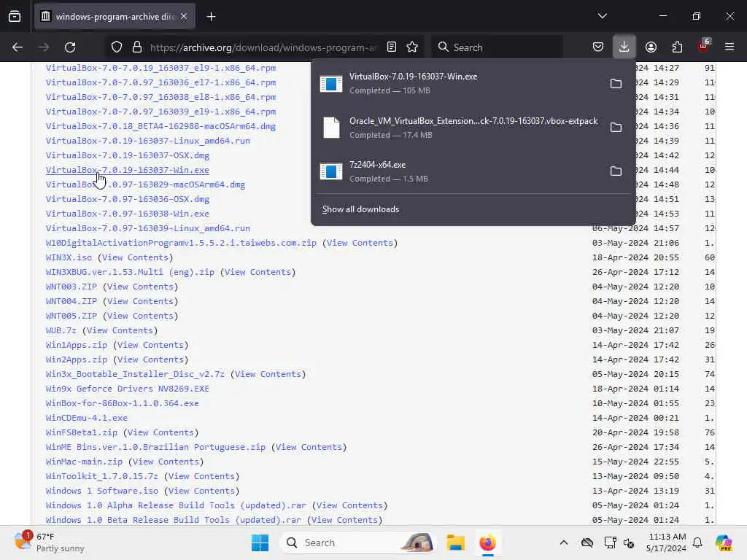Open the Firefox account icon
Screen dimensions: 747x560
(651, 47)
